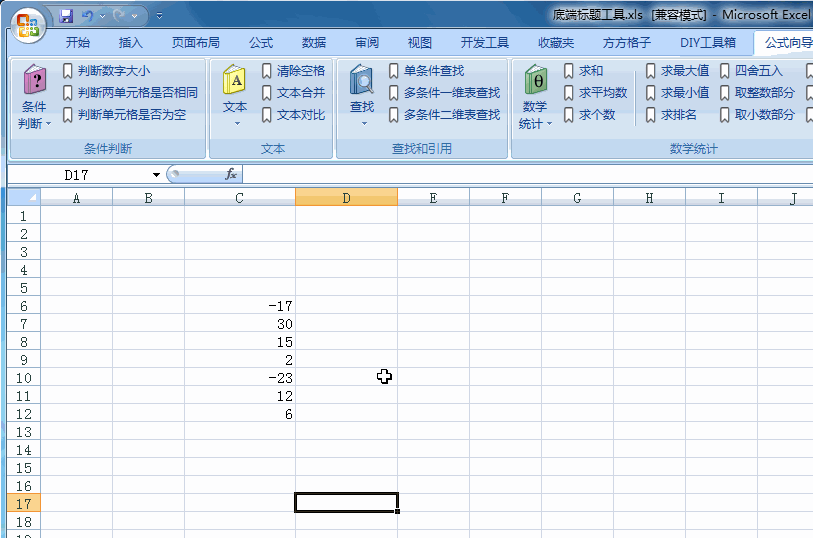Switch to the 方方格子 tab
813x538 pixels.
point(627,43)
